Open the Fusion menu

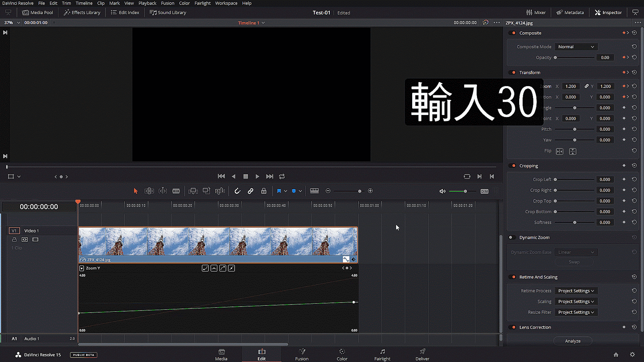pyautogui.click(x=167, y=3)
